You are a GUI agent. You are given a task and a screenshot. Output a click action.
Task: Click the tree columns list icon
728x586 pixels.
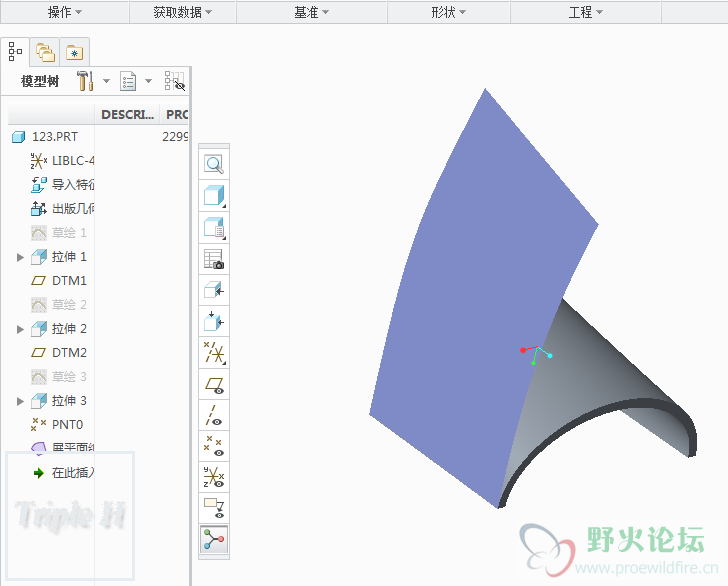pos(128,81)
